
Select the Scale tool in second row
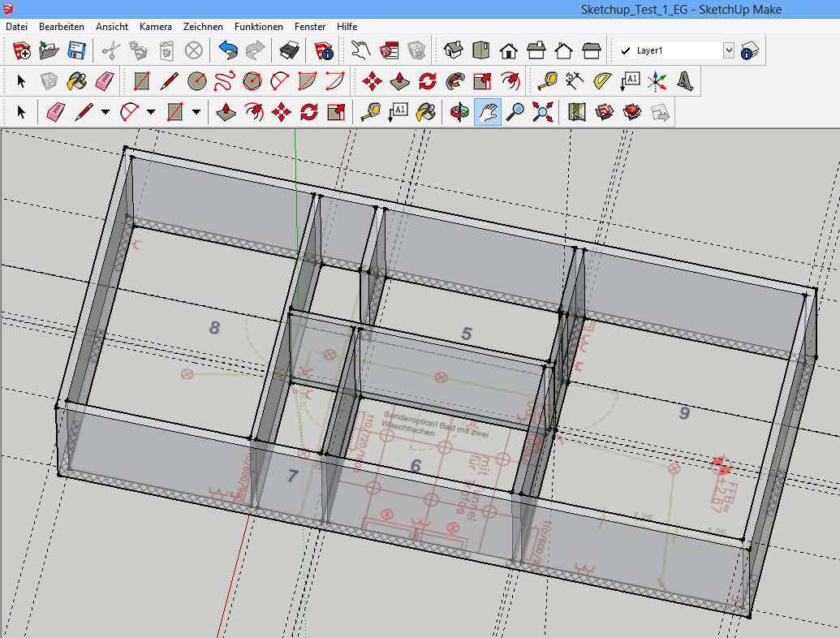tap(482, 81)
